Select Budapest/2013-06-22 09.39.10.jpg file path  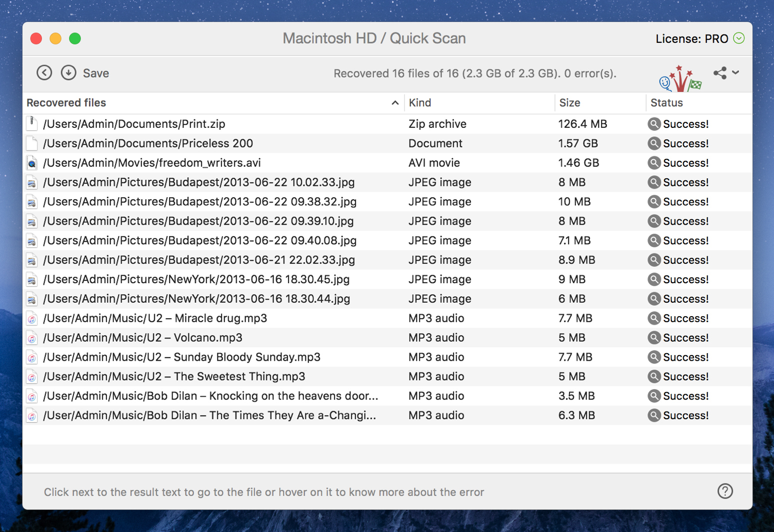(x=198, y=221)
